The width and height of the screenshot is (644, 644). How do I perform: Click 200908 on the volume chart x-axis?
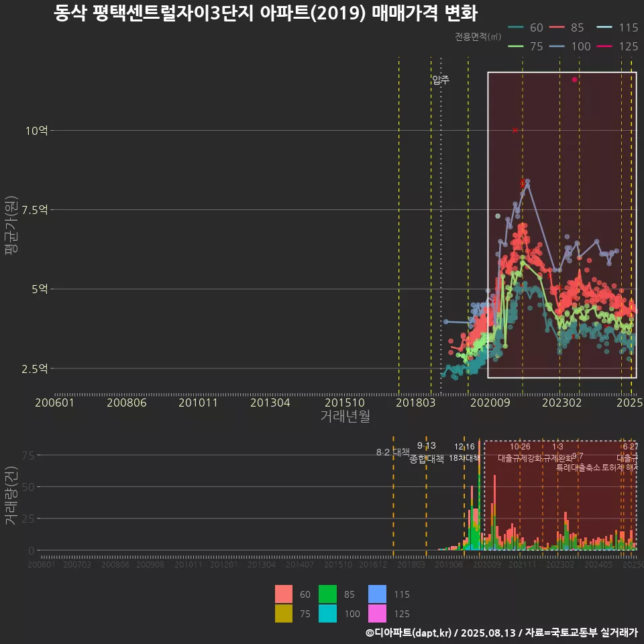(x=150, y=565)
